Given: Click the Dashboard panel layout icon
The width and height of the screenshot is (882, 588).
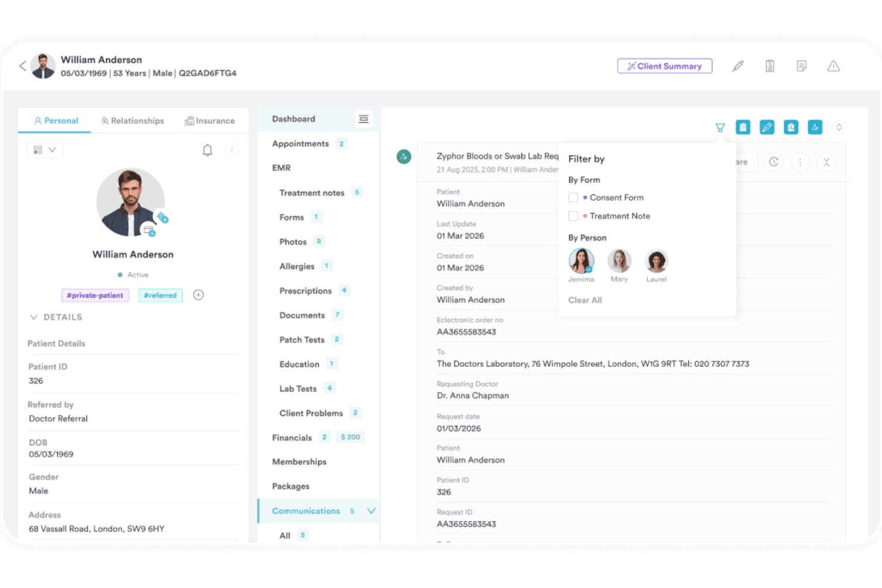Looking at the screenshot, I should coord(364,119).
